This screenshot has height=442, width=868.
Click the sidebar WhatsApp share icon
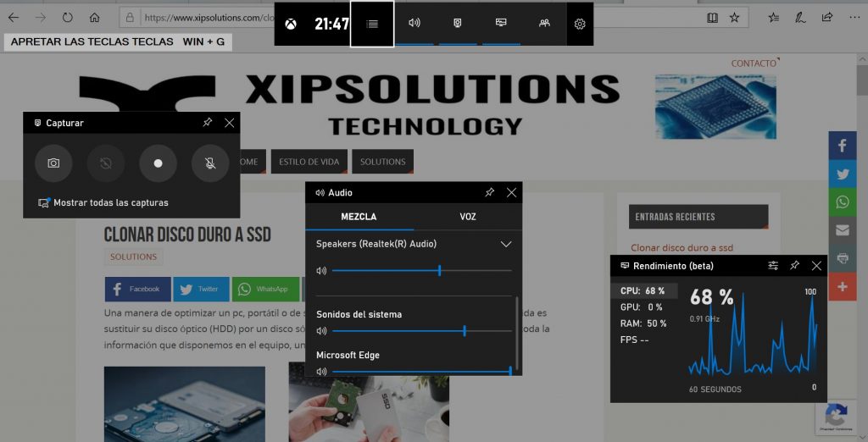tap(842, 202)
